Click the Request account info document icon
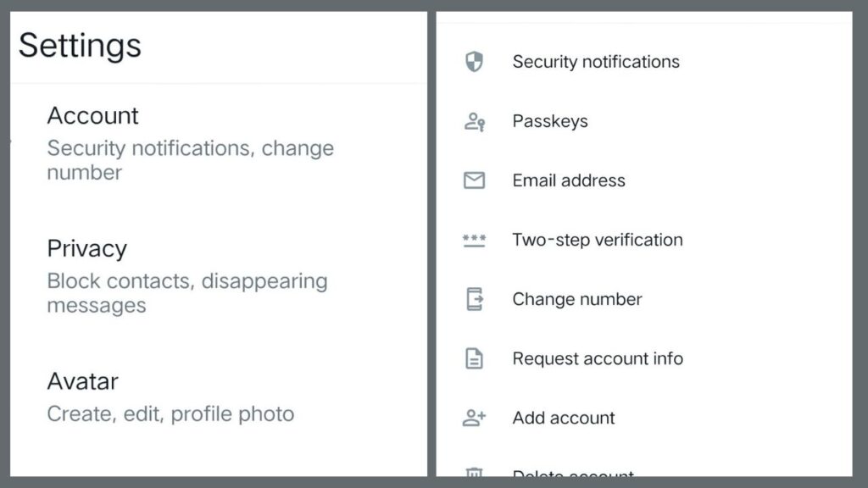Screen dimensions: 868x488 pyautogui.click(x=474, y=358)
